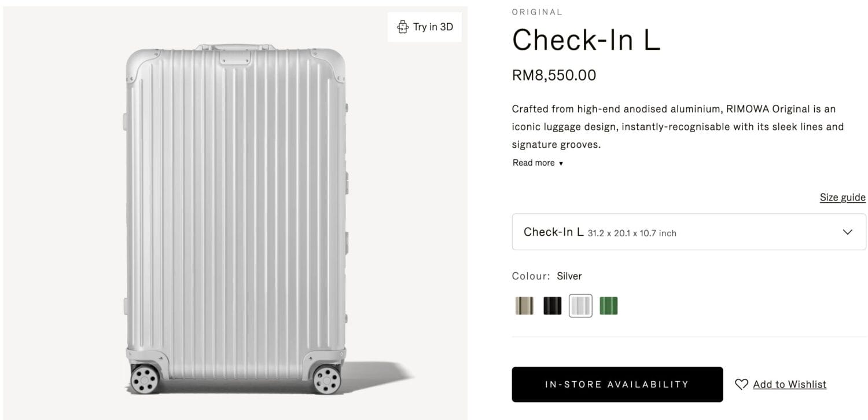Click the chevron arrow in the size selector
868x420 pixels.
[848, 232]
